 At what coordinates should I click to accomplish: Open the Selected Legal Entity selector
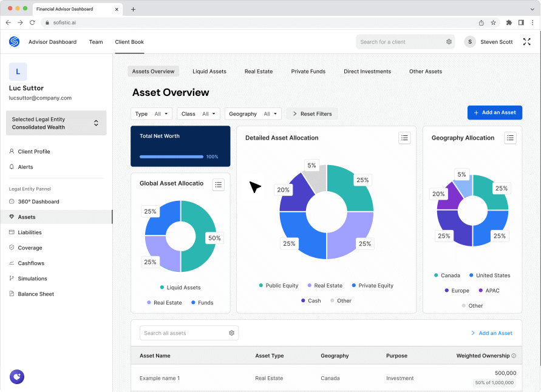click(56, 123)
